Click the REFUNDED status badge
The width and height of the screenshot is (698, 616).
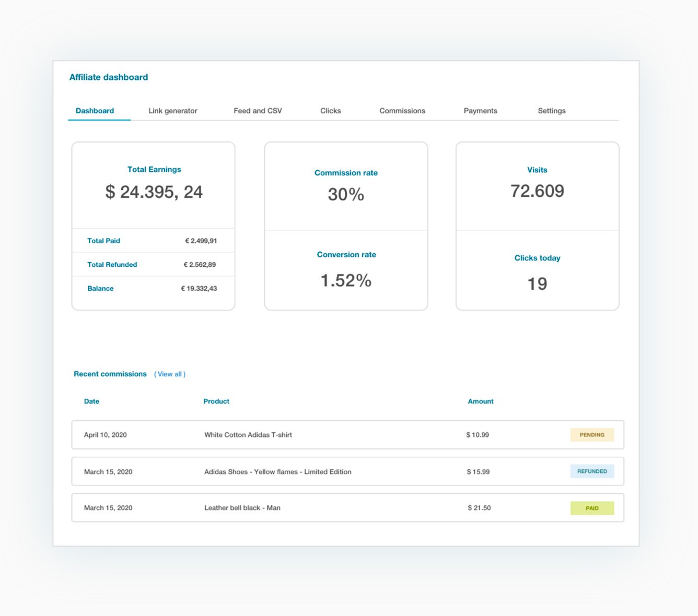[x=592, y=471]
